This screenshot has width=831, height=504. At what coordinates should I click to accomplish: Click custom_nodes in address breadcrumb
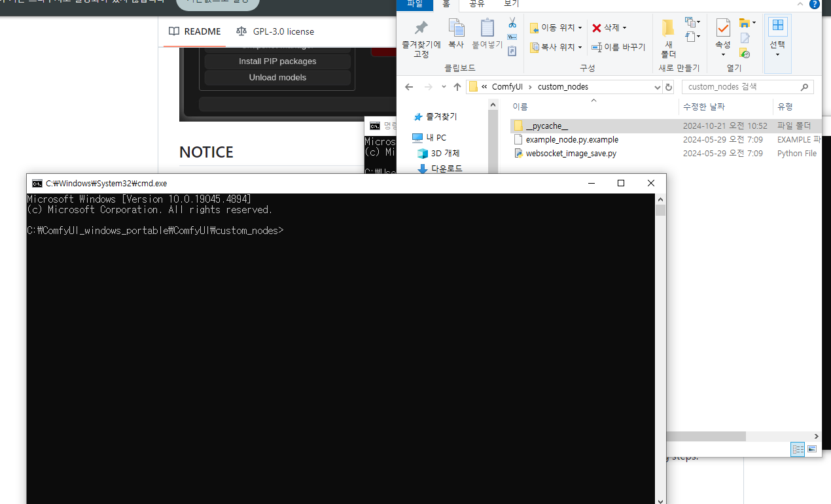(x=563, y=87)
